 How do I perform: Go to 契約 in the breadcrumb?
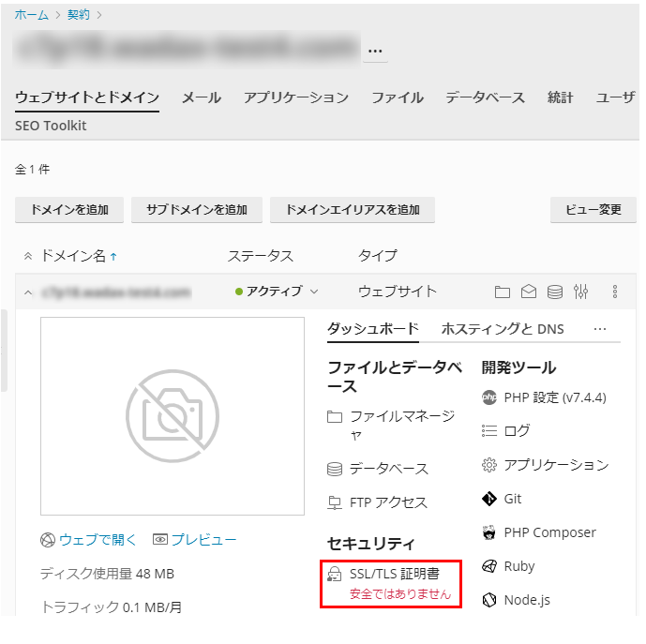point(79,15)
